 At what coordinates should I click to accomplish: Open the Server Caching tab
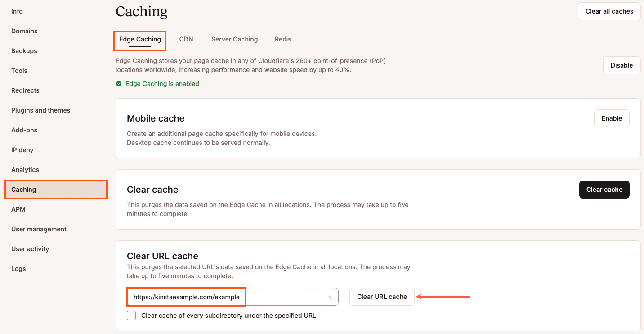click(x=234, y=39)
